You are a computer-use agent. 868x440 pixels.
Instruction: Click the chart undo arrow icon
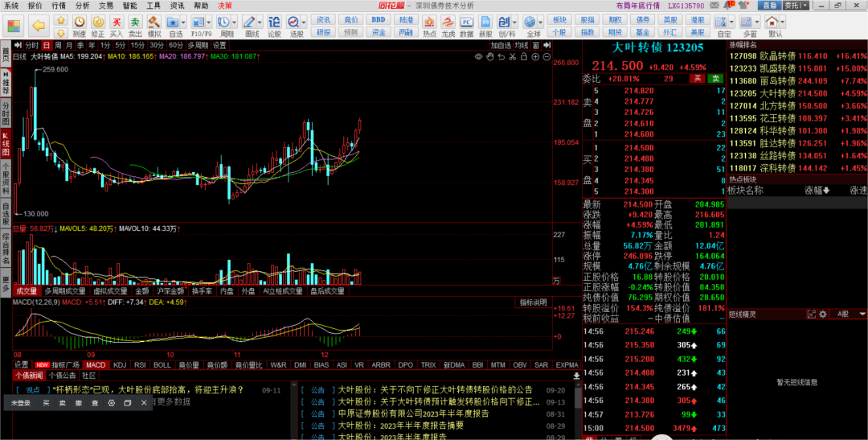[501, 56]
